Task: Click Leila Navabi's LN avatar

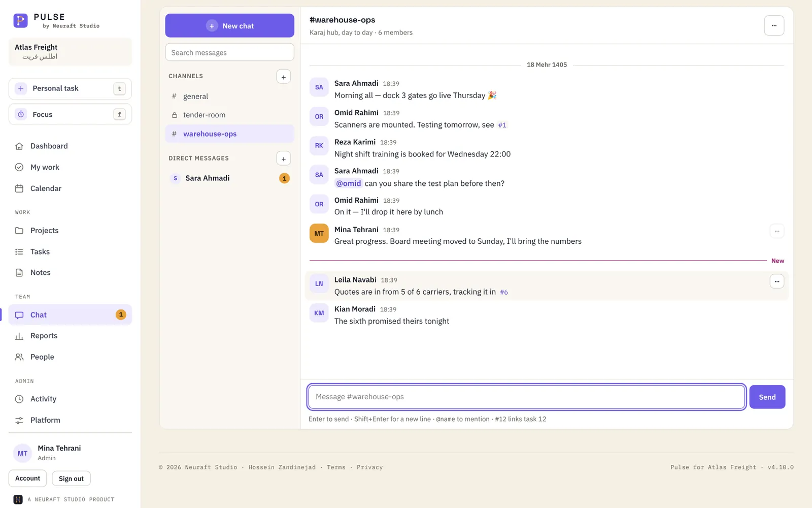Action: [319, 284]
